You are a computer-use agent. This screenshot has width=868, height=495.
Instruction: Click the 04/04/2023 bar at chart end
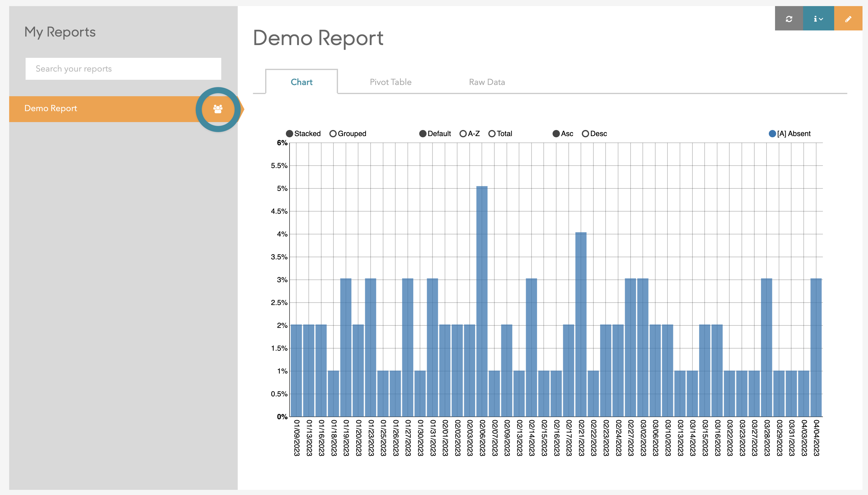816,347
